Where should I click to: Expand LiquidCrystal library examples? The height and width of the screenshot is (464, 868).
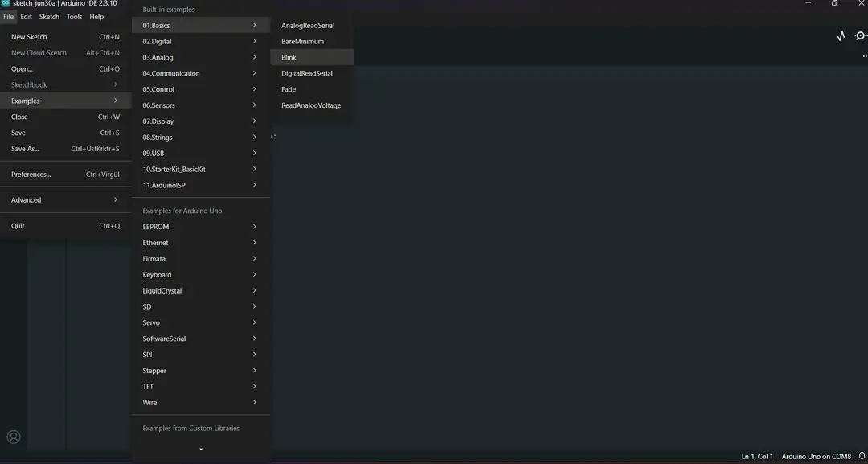point(201,291)
